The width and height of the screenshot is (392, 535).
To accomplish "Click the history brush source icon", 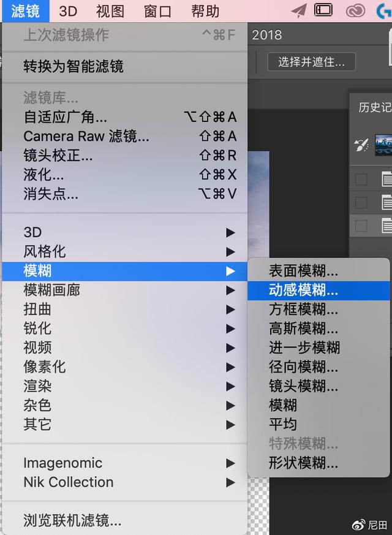I will pos(361,145).
